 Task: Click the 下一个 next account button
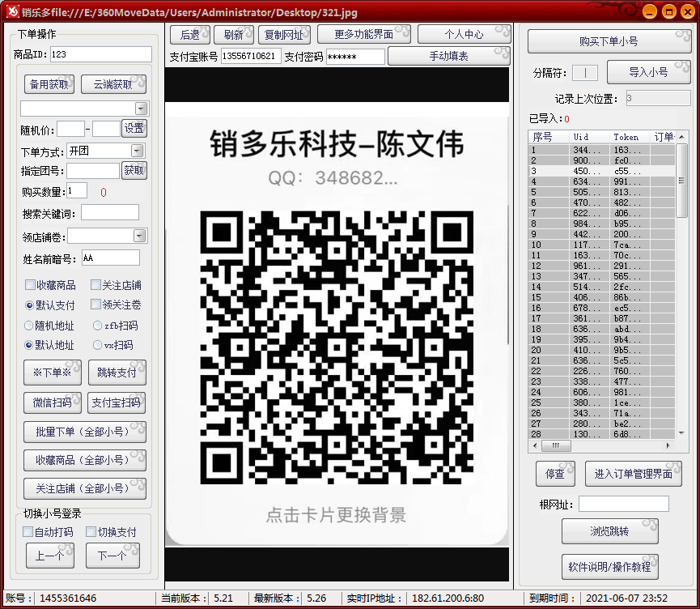(x=112, y=556)
